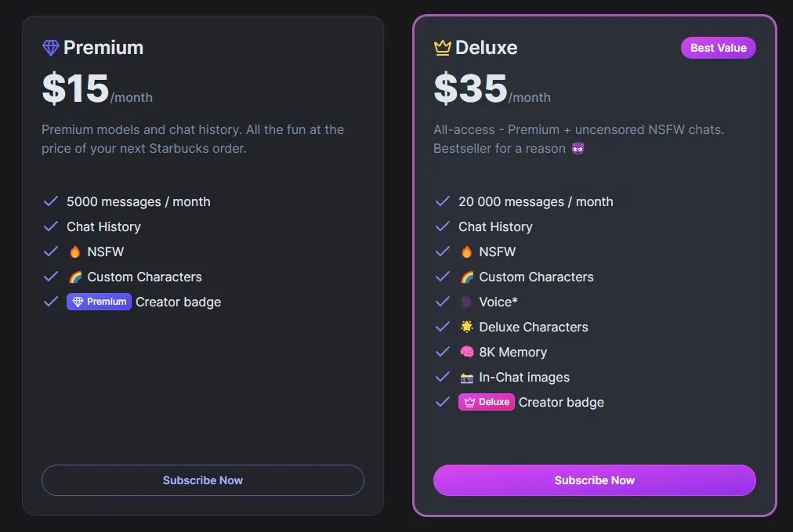
Task: Subscribe Now on the Deluxe plan
Action: pyautogui.click(x=594, y=480)
